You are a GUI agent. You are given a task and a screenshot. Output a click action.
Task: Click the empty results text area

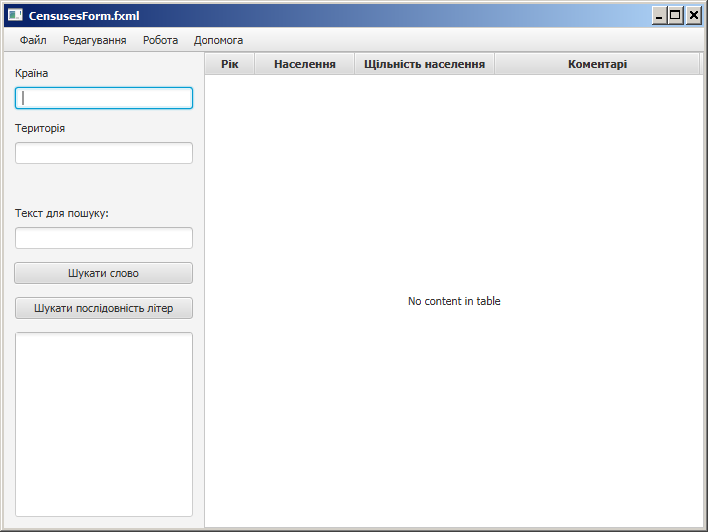click(x=104, y=424)
